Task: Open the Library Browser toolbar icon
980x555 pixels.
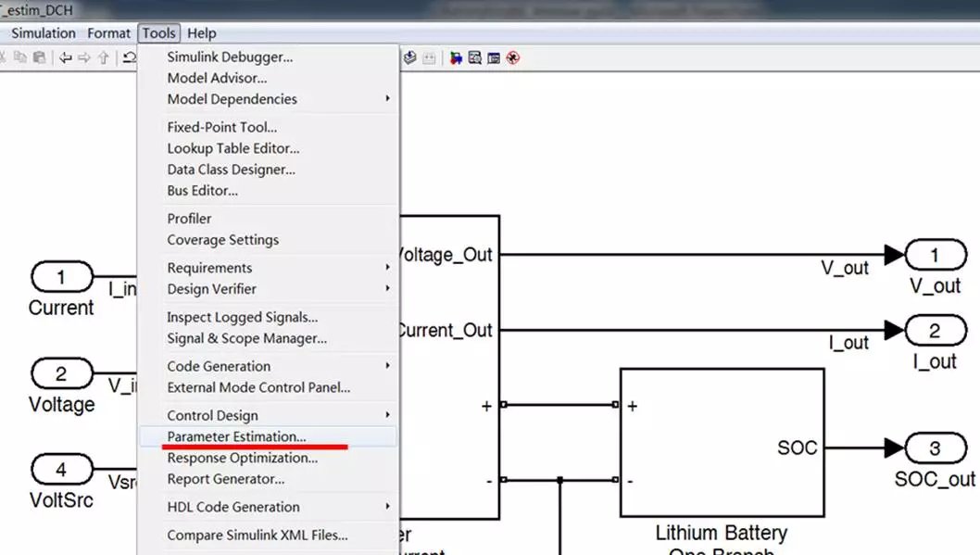Action: click(x=456, y=57)
